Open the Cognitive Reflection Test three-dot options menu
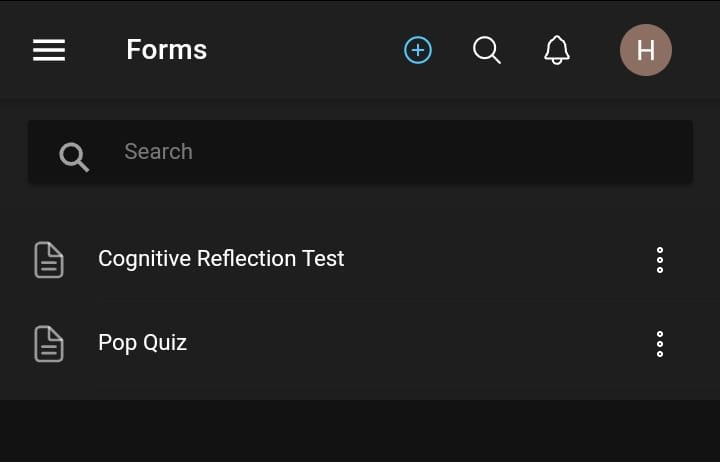 click(660, 260)
